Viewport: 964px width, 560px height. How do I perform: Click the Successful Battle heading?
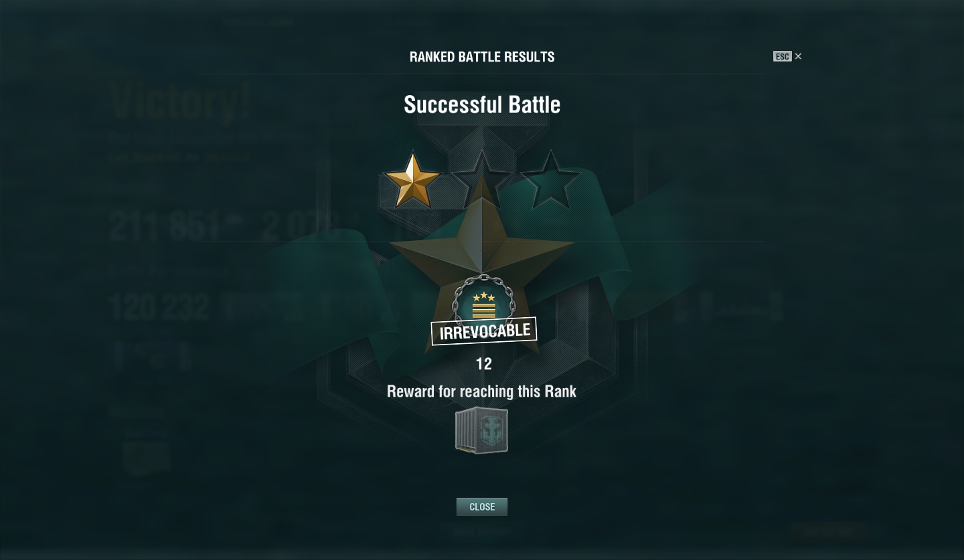point(482,104)
